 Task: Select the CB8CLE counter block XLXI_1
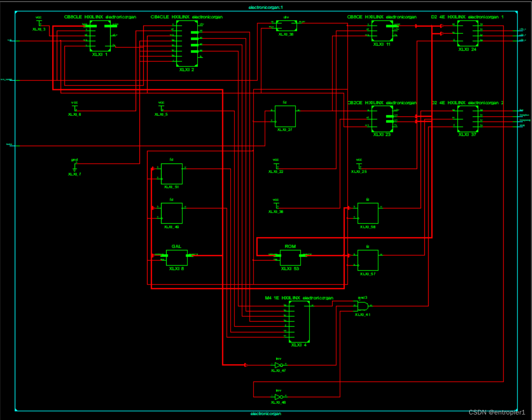coord(100,35)
